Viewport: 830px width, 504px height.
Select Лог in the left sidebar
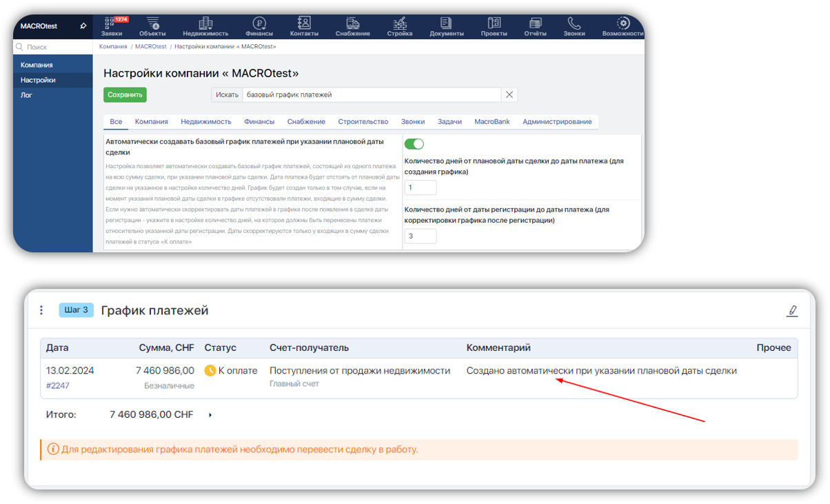26,95
